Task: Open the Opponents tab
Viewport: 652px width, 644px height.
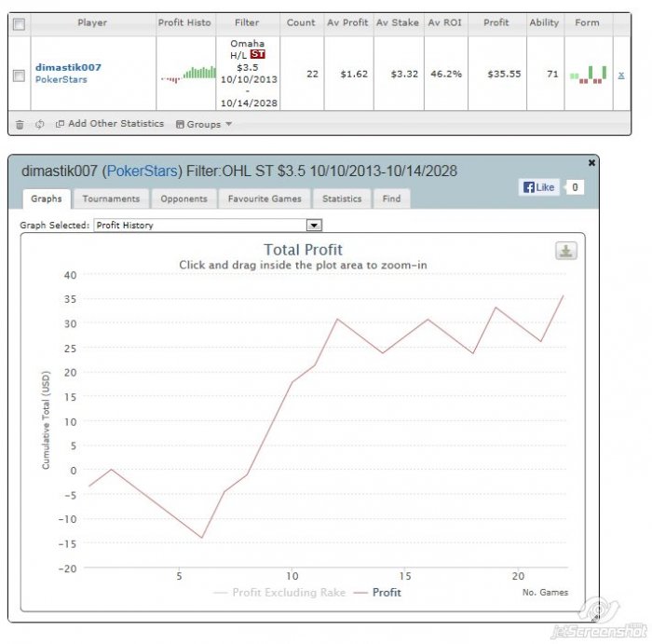Action: [x=183, y=199]
